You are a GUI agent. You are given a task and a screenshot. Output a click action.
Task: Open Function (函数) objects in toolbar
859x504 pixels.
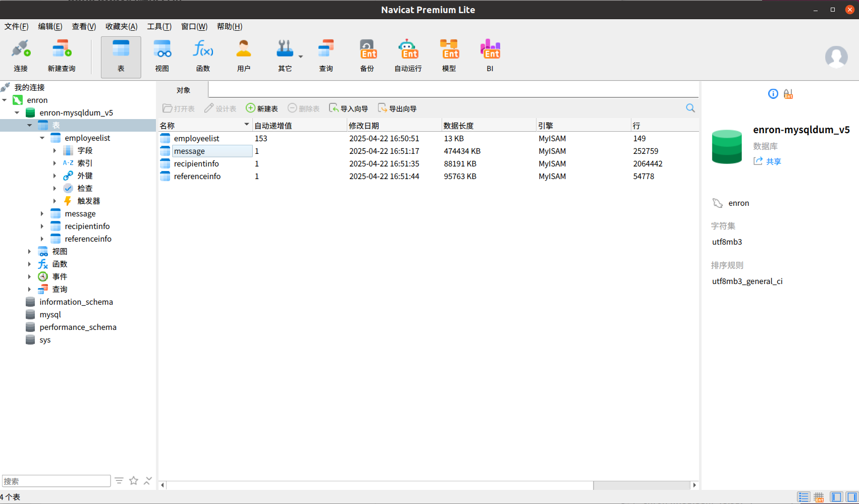tap(203, 56)
